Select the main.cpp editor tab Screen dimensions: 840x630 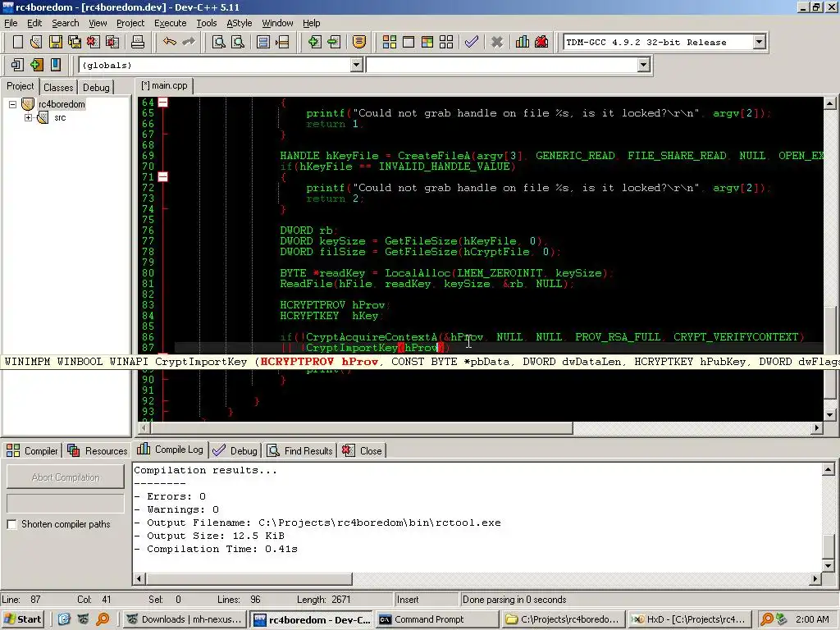tap(164, 85)
